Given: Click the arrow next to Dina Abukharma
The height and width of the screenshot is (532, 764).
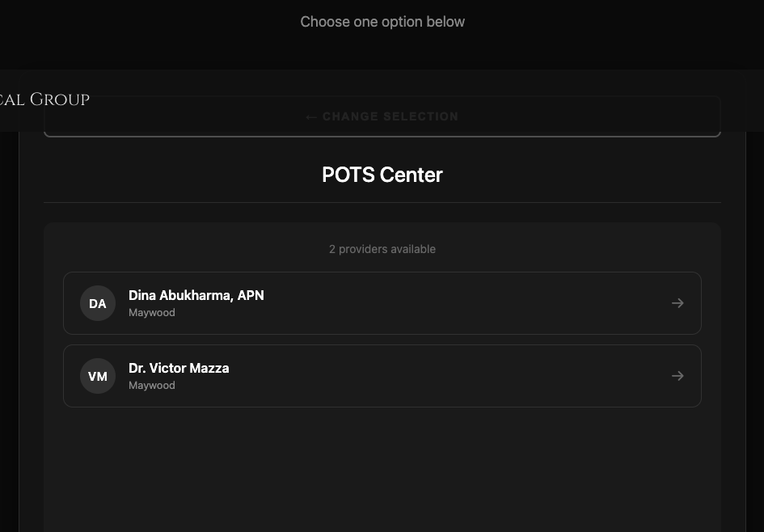Looking at the screenshot, I should pos(677,303).
